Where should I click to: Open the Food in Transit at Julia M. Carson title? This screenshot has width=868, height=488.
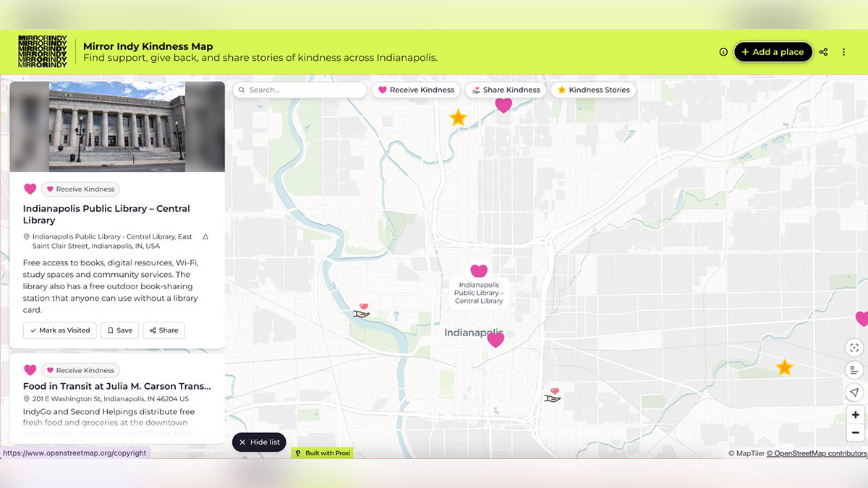point(117,386)
